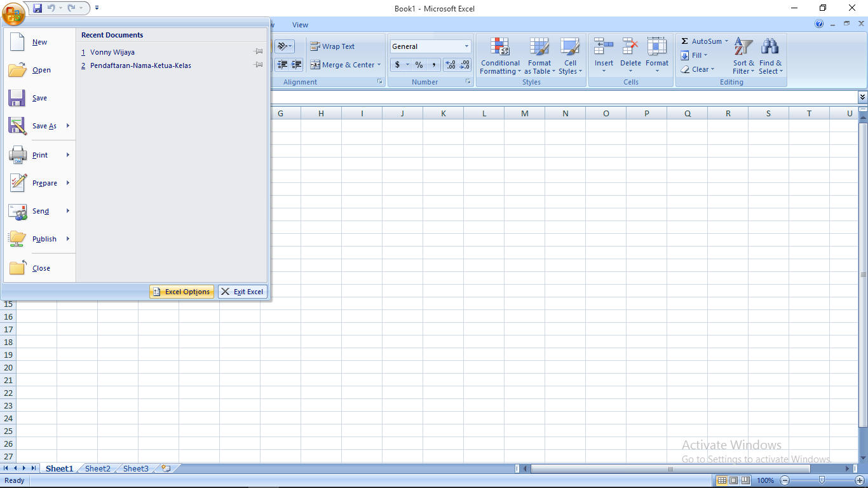
Task: Click Insert cells icon
Action: (x=604, y=46)
